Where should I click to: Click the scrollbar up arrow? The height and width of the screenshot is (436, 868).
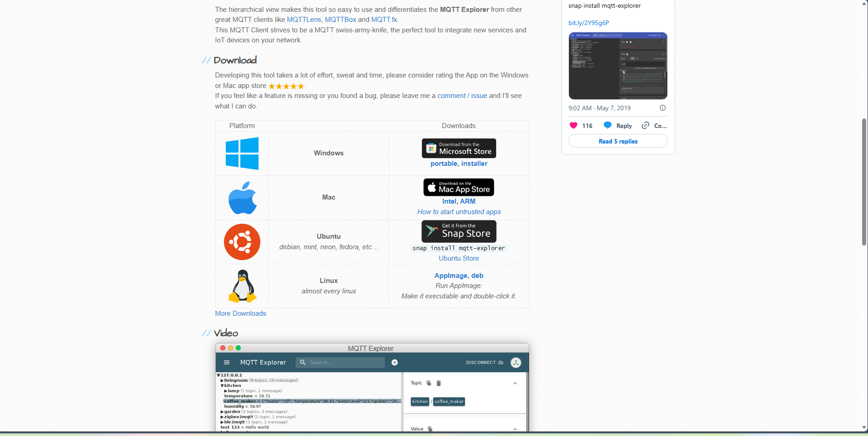864,4
